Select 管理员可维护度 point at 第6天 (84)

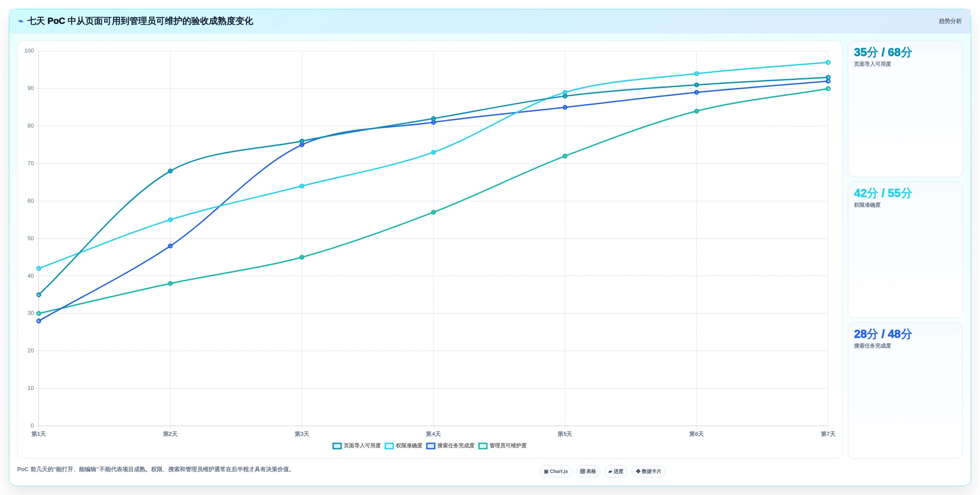pos(696,111)
